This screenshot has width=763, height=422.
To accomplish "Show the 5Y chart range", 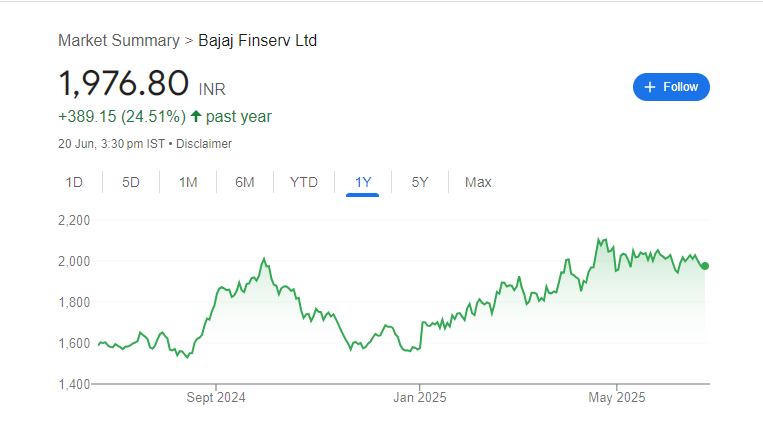I will point(419,183).
